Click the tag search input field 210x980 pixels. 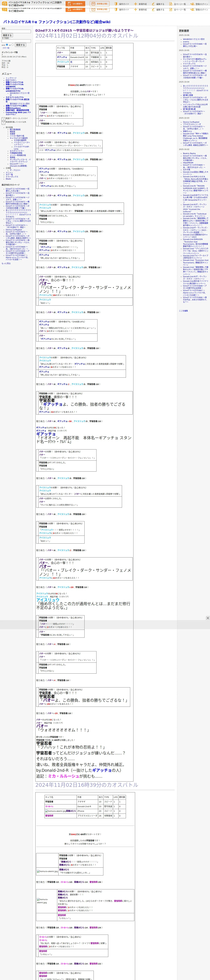click(16, 41)
